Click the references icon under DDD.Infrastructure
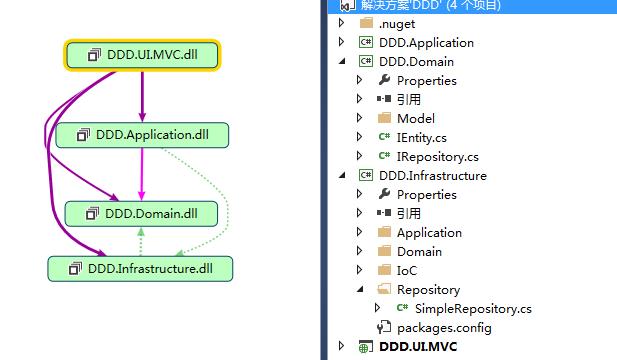Image resolution: width=617 pixels, height=360 pixels. tap(384, 213)
